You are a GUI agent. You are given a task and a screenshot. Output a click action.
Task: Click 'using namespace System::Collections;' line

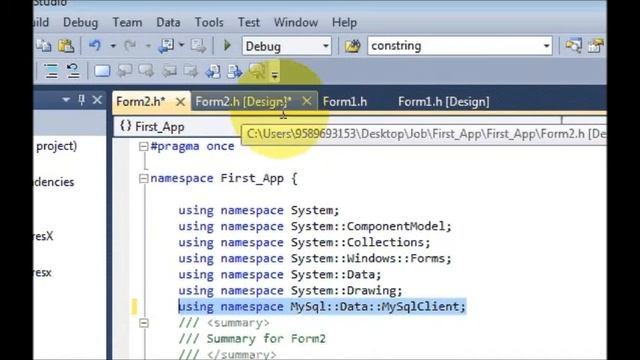(304, 242)
